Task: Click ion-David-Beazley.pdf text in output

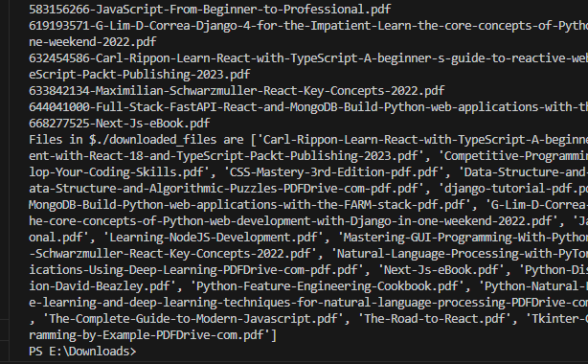Action: click(x=100, y=286)
